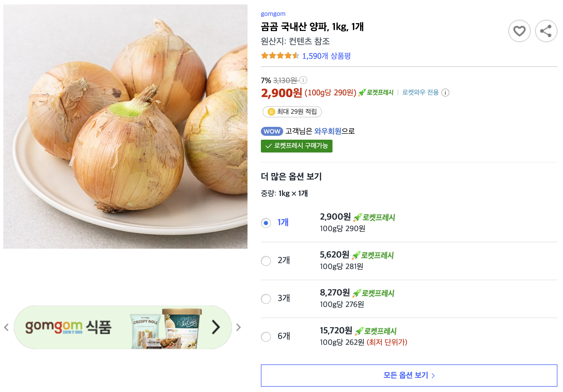563x392 pixels.
Task: Open the share icon for this product
Action: [546, 31]
